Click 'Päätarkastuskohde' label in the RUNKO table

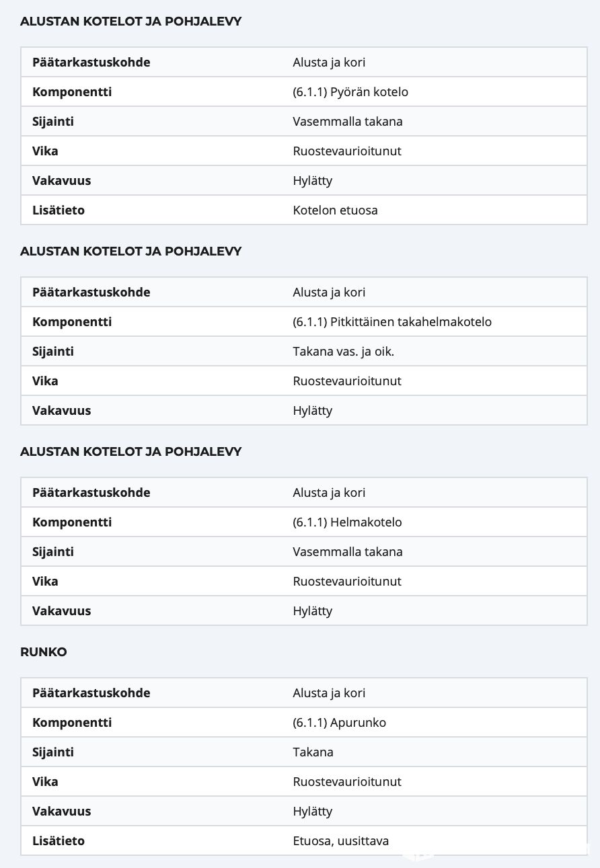pyautogui.click(x=91, y=693)
